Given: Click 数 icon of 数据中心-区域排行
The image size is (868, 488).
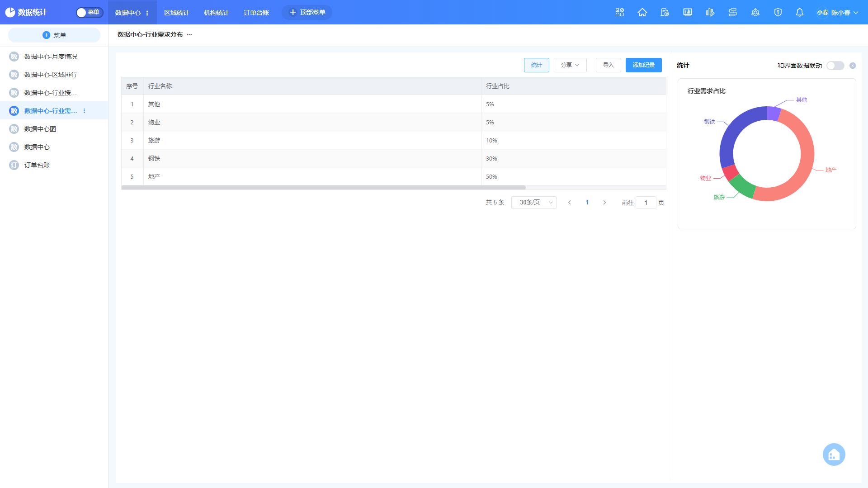Looking at the screenshot, I should tap(14, 75).
